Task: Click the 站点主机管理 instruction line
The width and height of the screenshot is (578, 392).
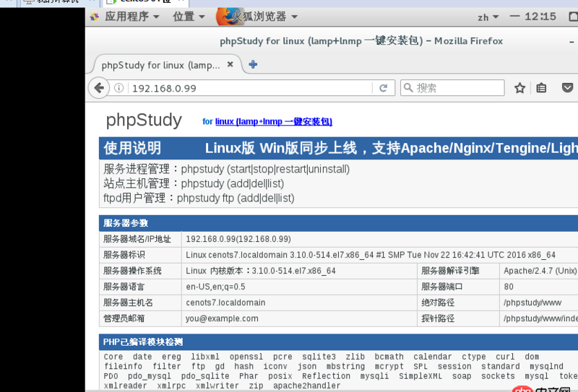Action: click(194, 183)
